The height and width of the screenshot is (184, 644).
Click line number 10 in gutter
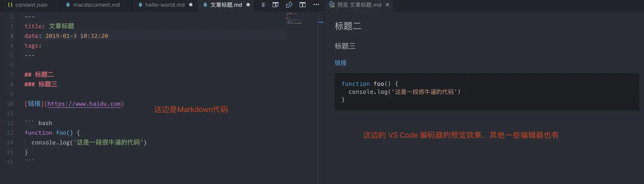tap(10, 104)
